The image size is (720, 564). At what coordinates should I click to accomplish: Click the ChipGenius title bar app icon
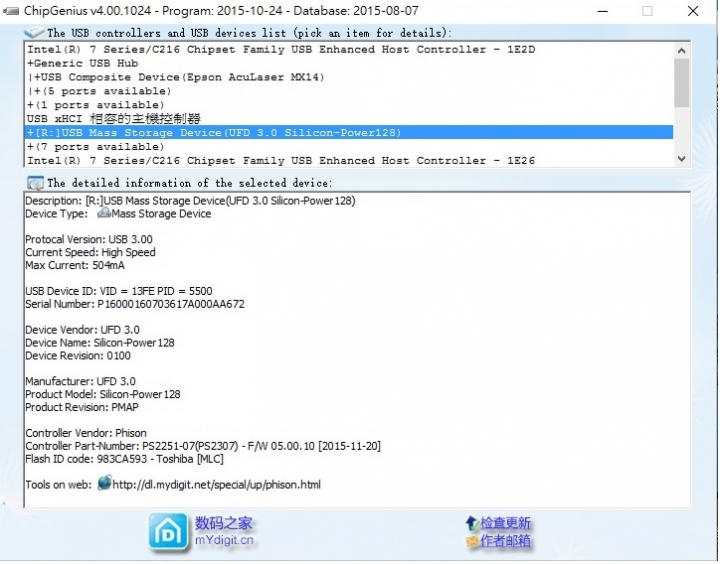11,11
